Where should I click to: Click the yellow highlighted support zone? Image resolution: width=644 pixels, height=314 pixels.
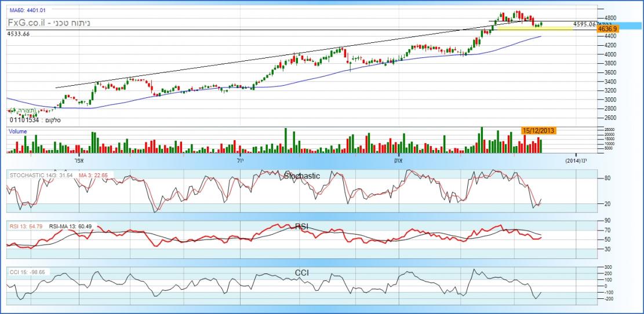pyautogui.click(x=533, y=28)
